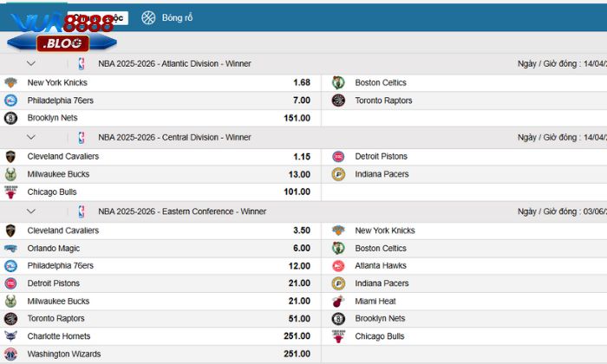Screen dimensions: 607x364
Task: Click the Detroit Pistons logo in Central Division
Action: [x=338, y=157]
